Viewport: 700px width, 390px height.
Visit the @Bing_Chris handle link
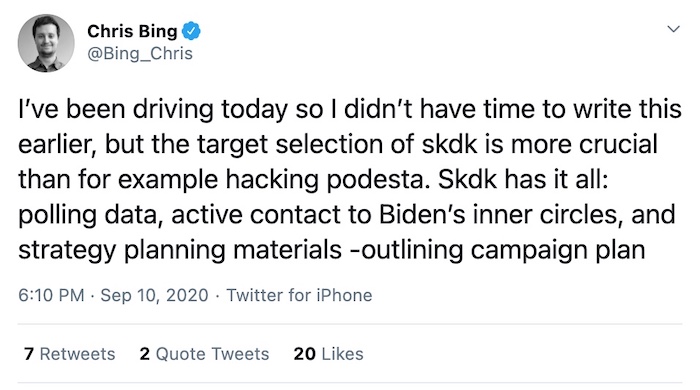(x=140, y=54)
